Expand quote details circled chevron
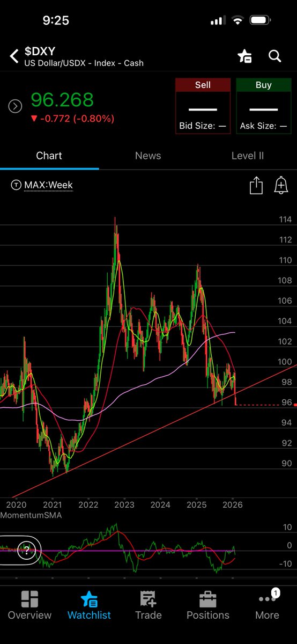Screen dimensions: 297x644 click(15, 106)
